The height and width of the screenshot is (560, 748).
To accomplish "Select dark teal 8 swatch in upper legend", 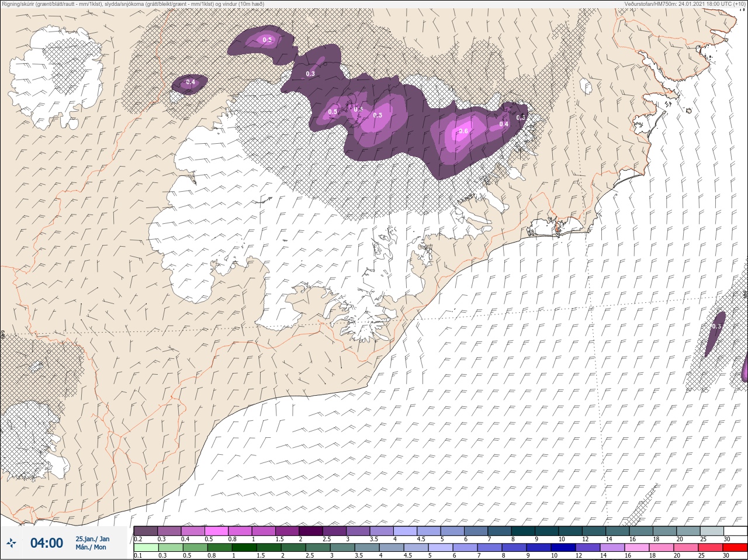I will point(523,531).
